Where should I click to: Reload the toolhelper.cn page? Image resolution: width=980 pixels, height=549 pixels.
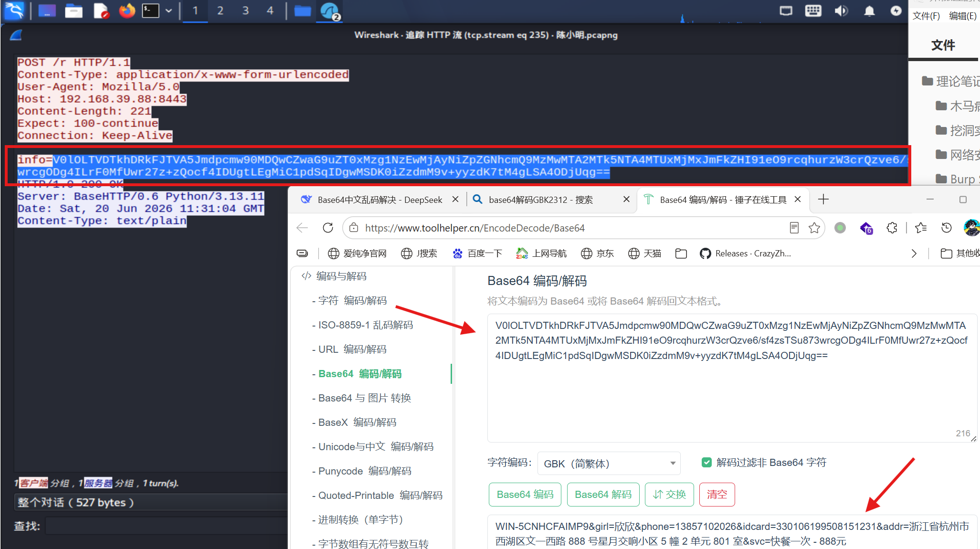coord(328,228)
